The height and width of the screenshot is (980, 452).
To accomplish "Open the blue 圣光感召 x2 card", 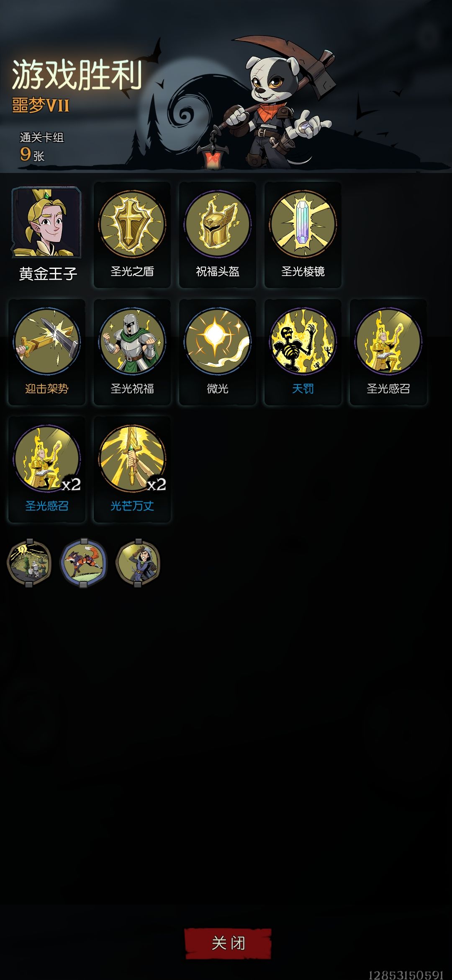I will click(47, 469).
